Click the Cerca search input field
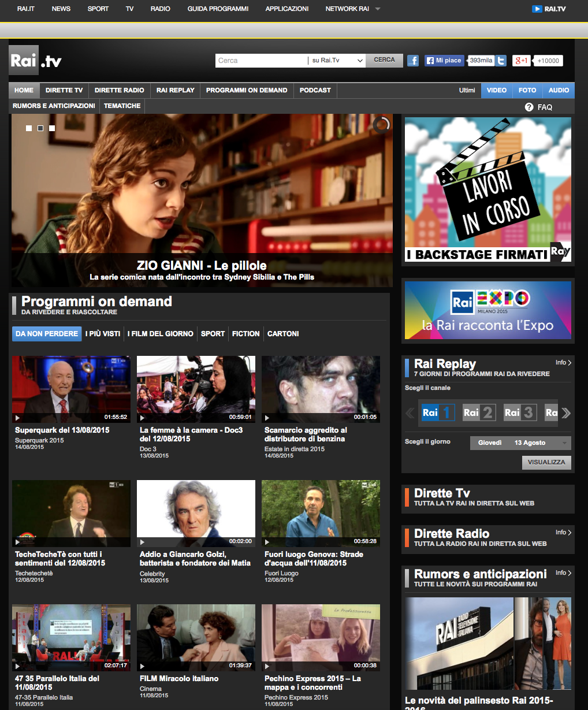Image resolution: width=588 pixels, height=710 pixels. tap(262, 61)
